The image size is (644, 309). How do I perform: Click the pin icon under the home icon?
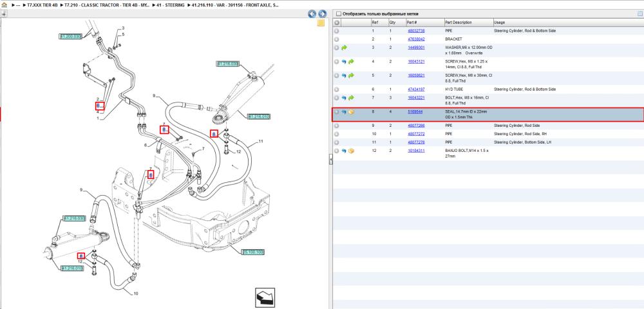point(4,14)
